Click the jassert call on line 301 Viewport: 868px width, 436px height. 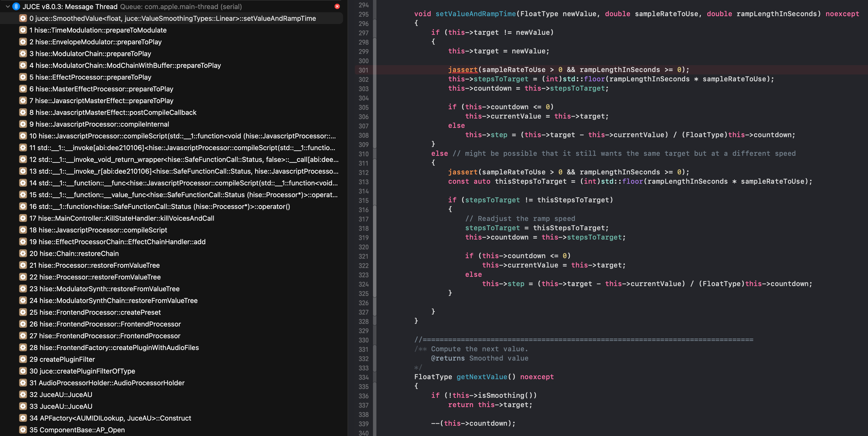point(463,70)
